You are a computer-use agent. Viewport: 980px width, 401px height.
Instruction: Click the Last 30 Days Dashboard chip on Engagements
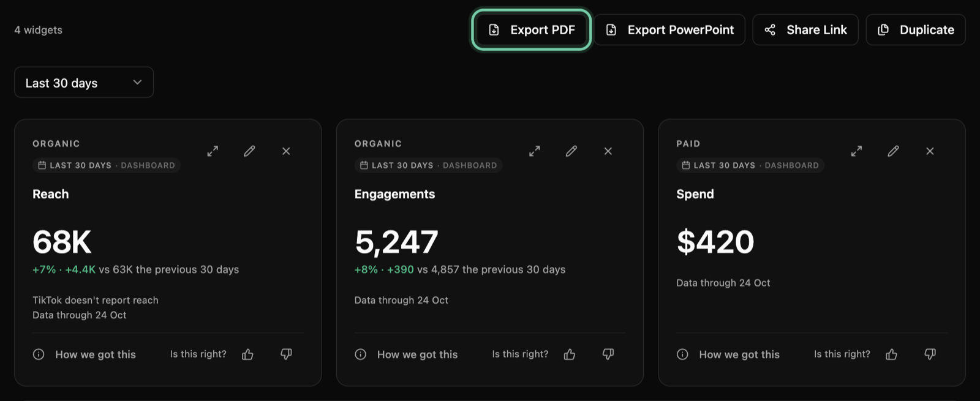[428, 165]
